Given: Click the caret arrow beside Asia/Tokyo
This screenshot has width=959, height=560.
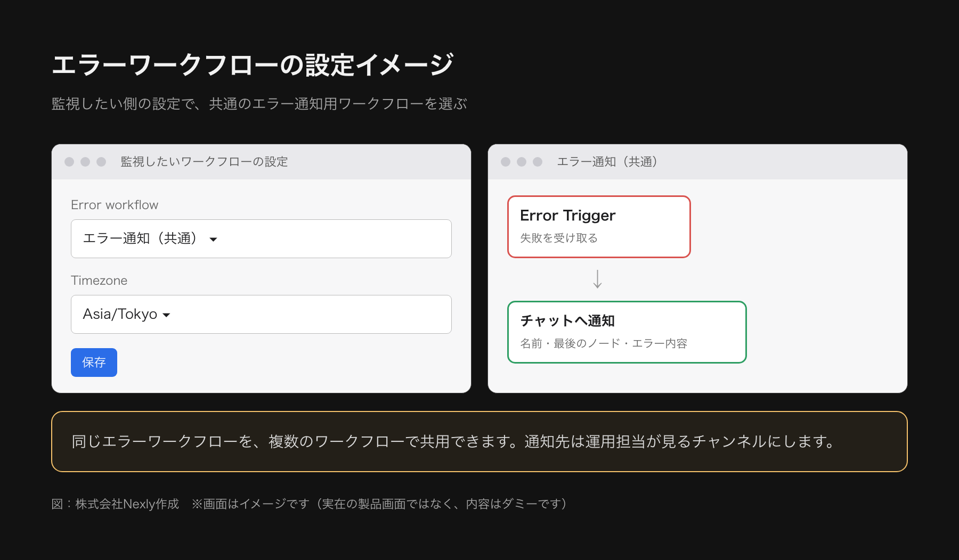Looking at the screenshot, I should [166, 315].
